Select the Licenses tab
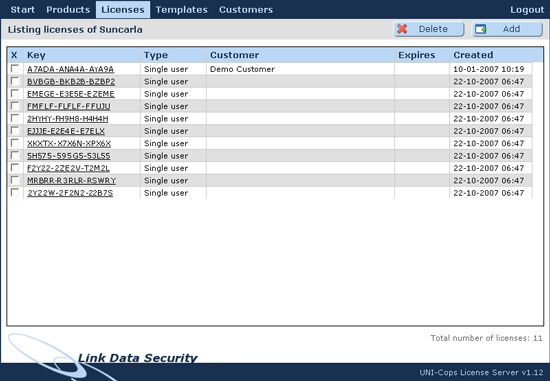Image resolution: width=550 pixels, height=381 pixels. coord(123,9)
